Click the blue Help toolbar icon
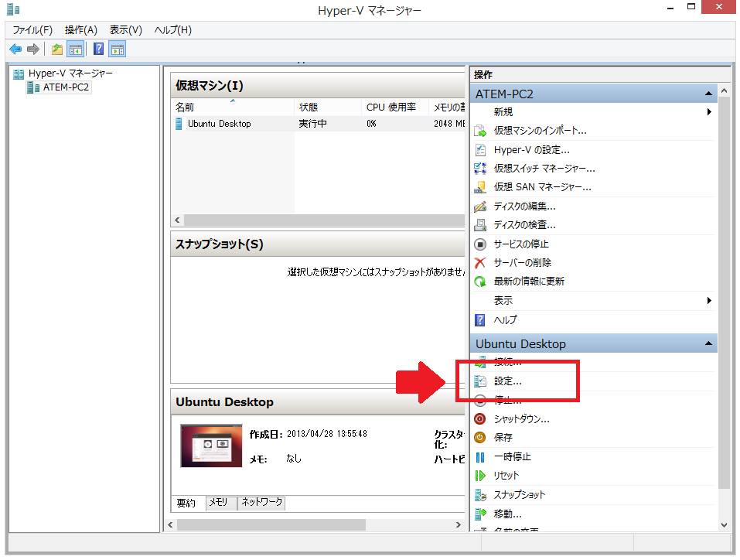 coord(98,49)
